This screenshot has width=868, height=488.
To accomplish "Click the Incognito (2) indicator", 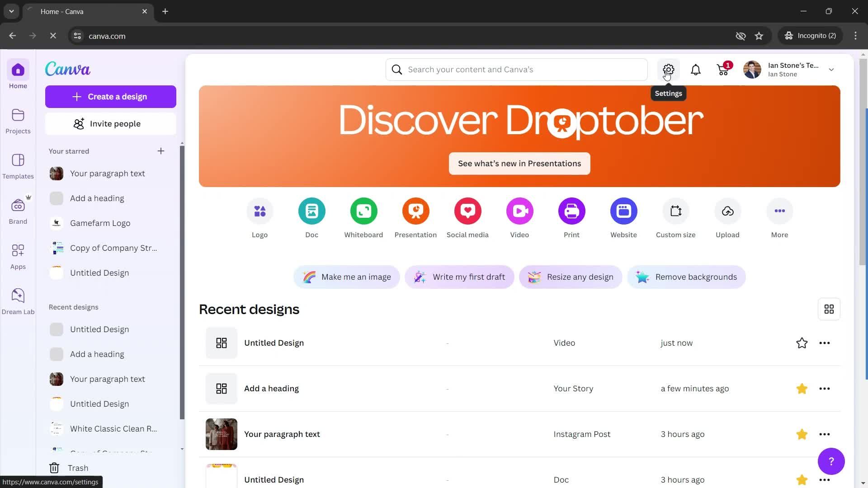I will 810,36.
